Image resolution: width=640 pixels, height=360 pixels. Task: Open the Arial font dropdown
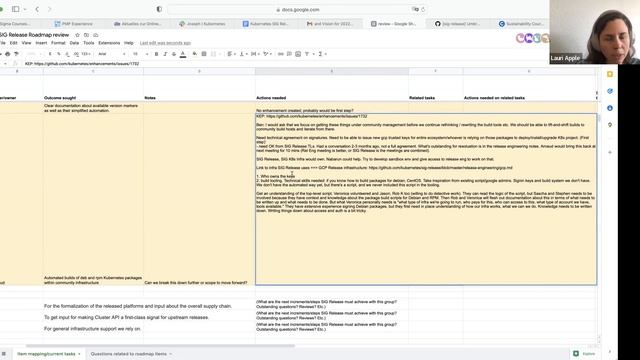click(x=111, y=54)
